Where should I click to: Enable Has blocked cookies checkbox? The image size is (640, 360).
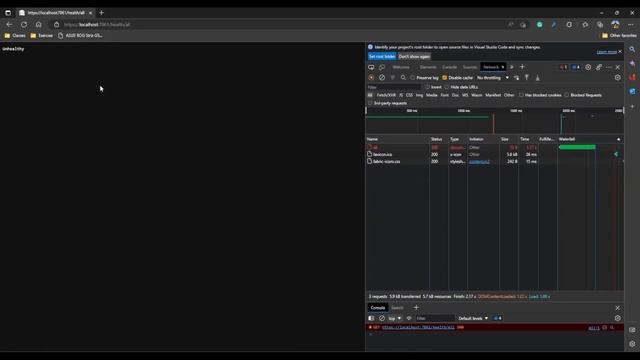521,95
